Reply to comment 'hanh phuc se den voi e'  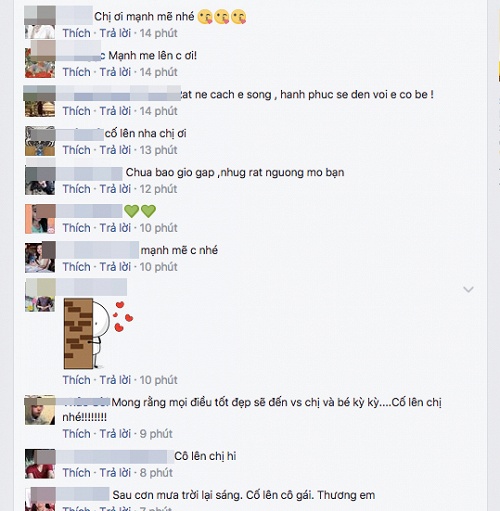coord(115,111)
